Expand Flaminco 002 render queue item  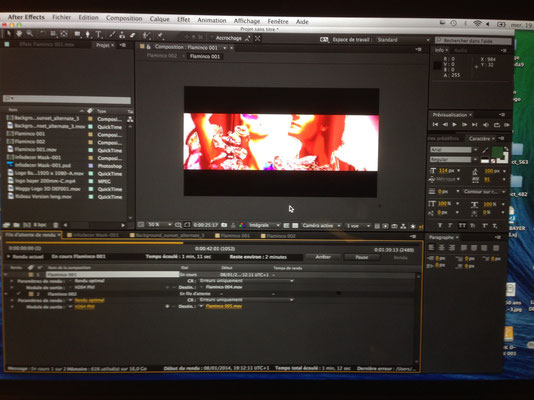(6, 294)
